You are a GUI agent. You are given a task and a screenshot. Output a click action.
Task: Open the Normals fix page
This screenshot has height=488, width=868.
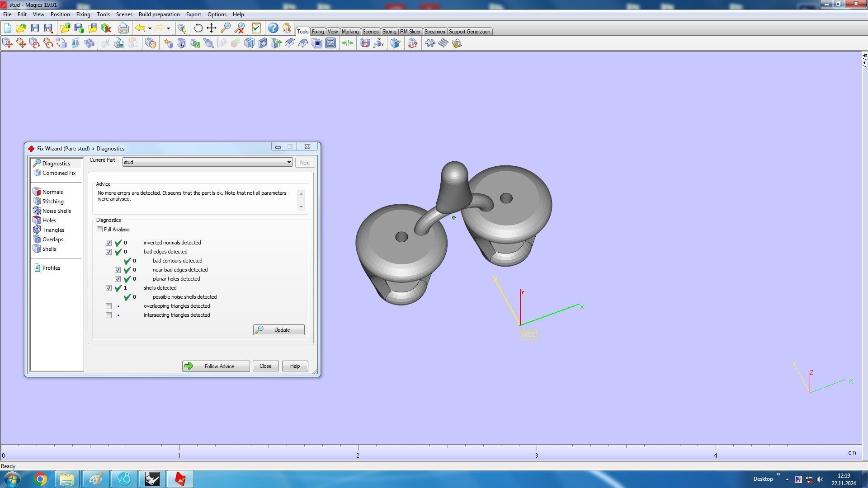tap(52, 192)
